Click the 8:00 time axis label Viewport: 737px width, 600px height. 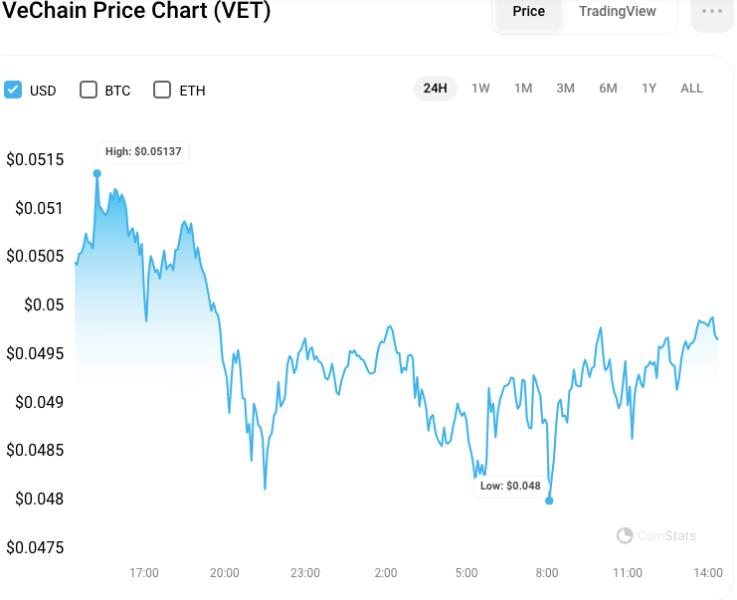546,573
